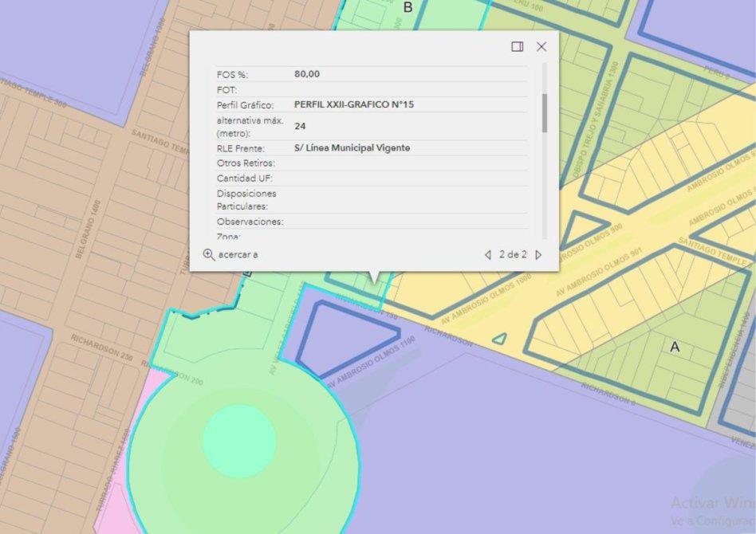
Task: Go to previous feature with left arrow
Action: point(488,255)
